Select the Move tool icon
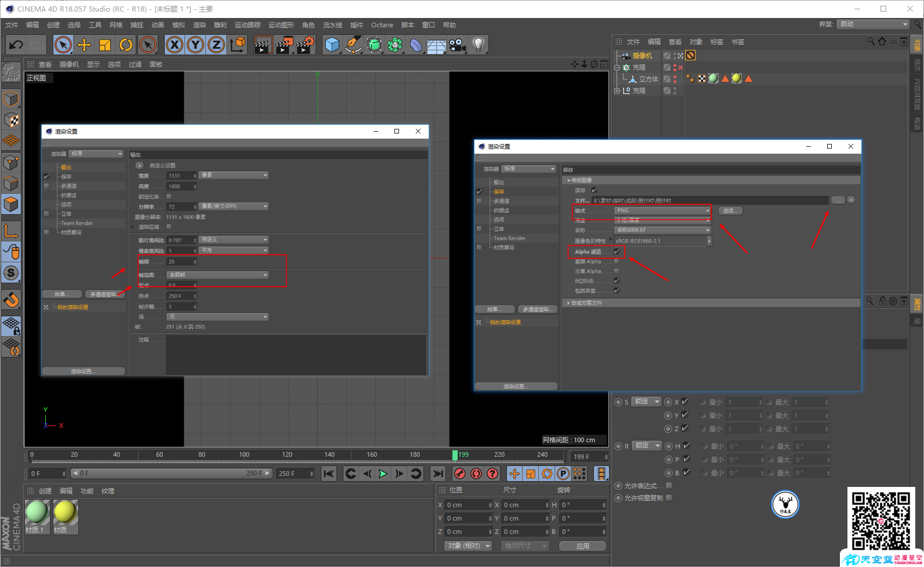The height and width of the screenshot is (567, 924). [84, 45]
